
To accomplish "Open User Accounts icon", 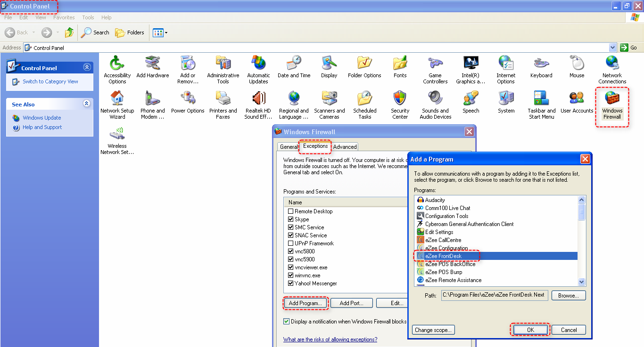I will coord(577,98).
